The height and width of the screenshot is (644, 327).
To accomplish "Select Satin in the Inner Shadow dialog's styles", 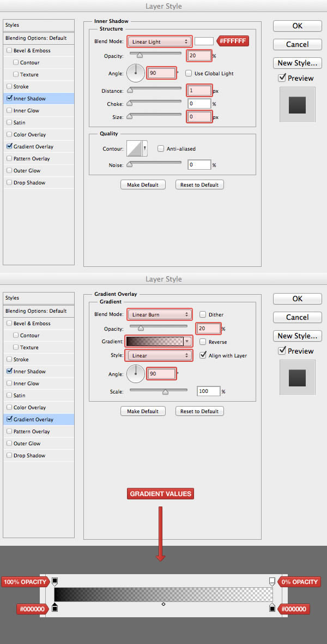I will (19, 122).
